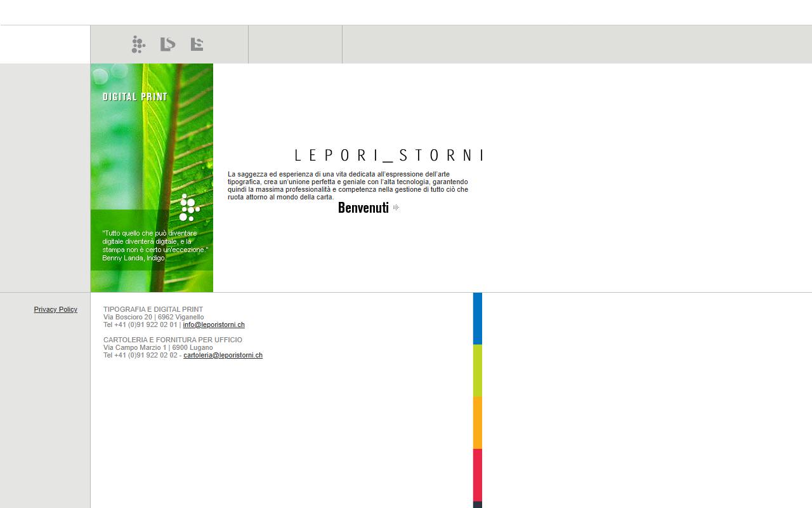The image size is (812, 508).
Task: Click the red segment of color bar
Action: point(478,475)
